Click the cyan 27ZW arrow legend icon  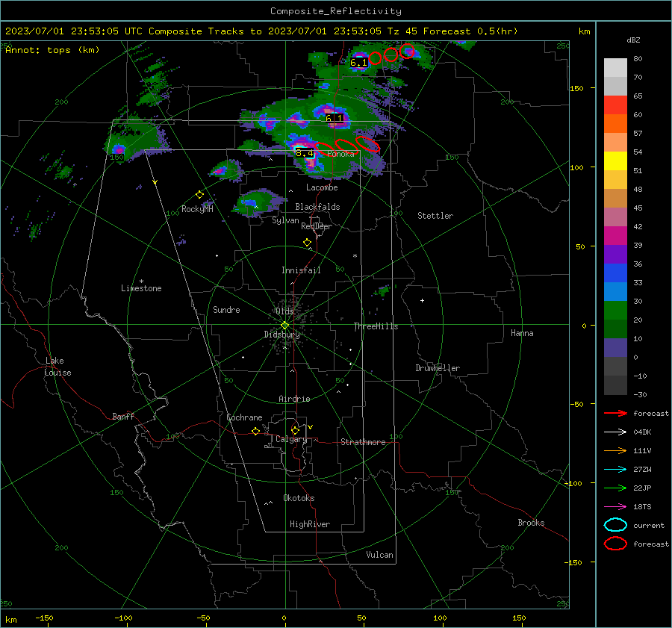(615, 470)
